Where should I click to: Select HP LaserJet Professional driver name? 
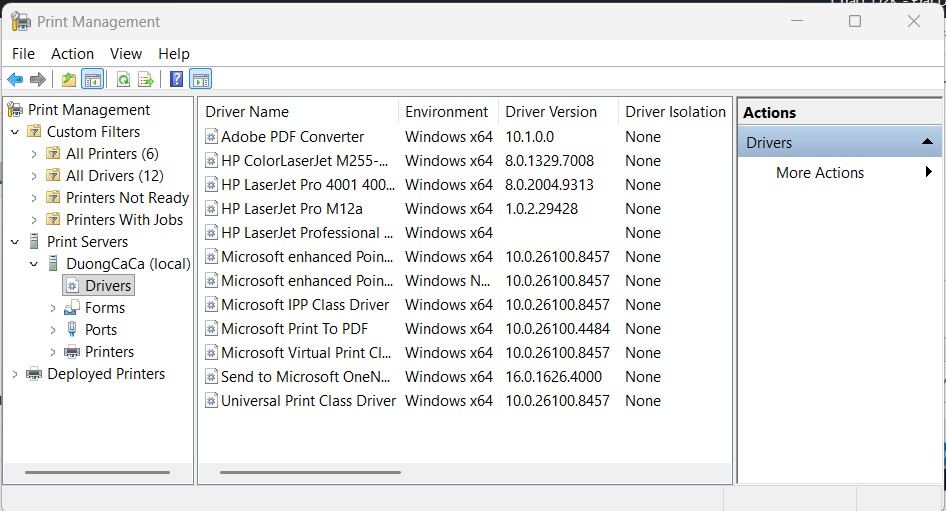(x=306, y=233)
